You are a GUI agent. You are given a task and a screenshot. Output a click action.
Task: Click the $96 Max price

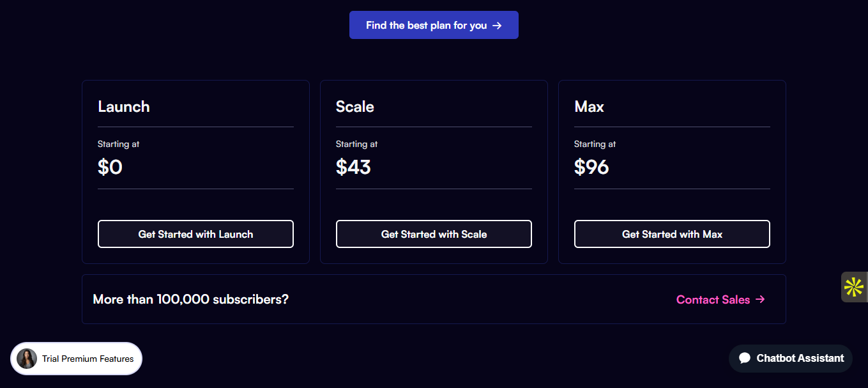coord(591,167)
